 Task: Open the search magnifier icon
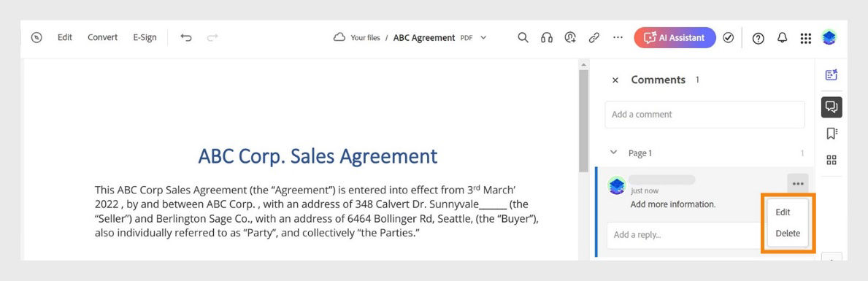coord(523,38)
